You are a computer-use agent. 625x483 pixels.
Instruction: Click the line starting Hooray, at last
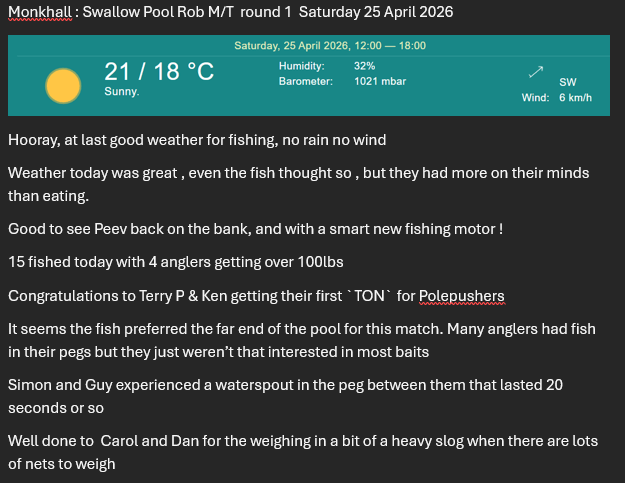[x=196, y=139]
